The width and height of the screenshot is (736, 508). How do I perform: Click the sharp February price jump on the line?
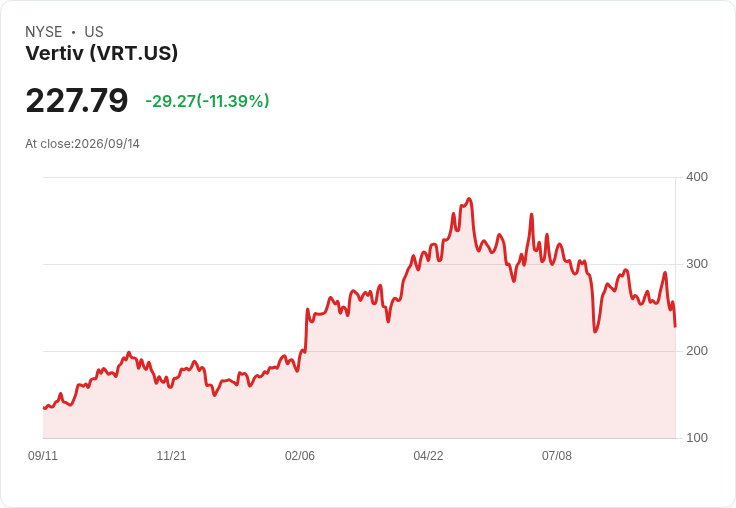point(307,329)
